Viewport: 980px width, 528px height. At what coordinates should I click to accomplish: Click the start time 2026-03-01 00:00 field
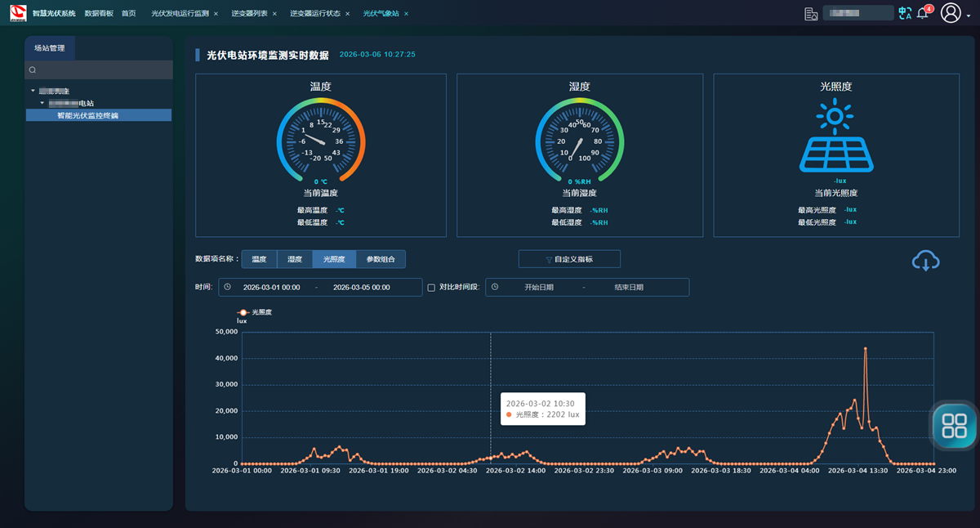271,288
